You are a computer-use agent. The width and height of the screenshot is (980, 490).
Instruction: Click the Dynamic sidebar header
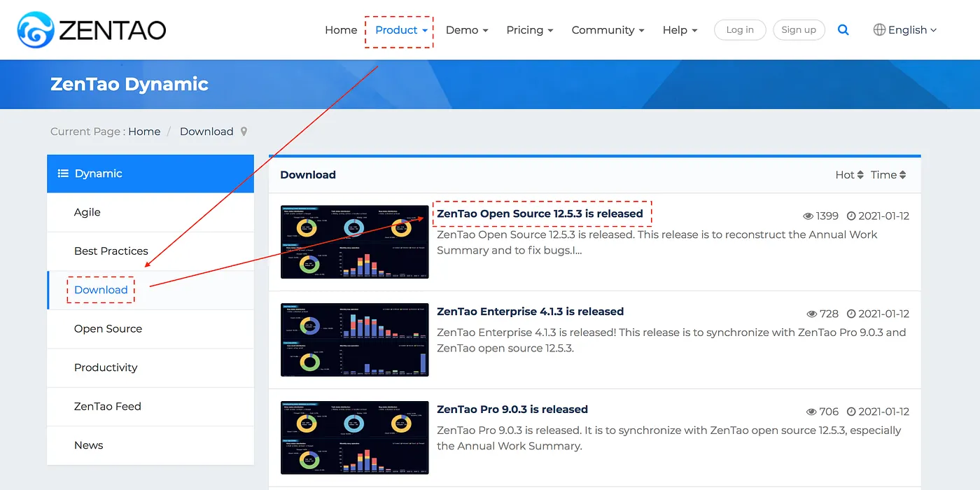pos(150,174)
